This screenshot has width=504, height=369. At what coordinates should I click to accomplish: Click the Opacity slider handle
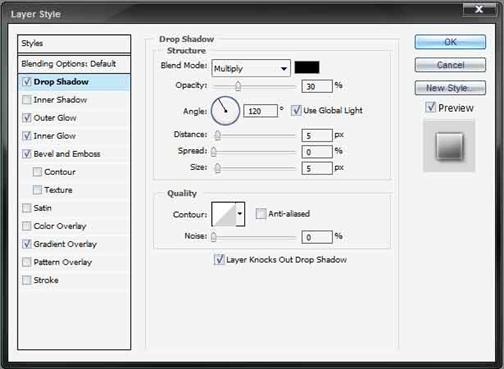pos(238,86)
